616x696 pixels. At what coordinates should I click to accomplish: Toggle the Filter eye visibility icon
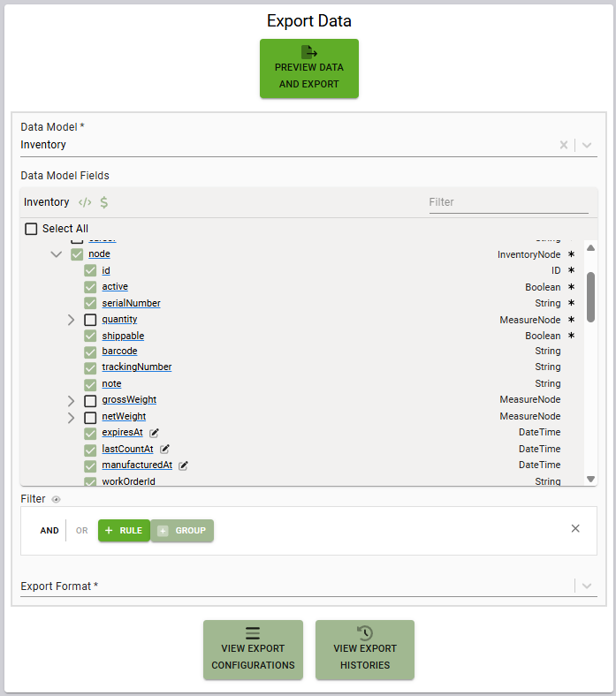57,500
